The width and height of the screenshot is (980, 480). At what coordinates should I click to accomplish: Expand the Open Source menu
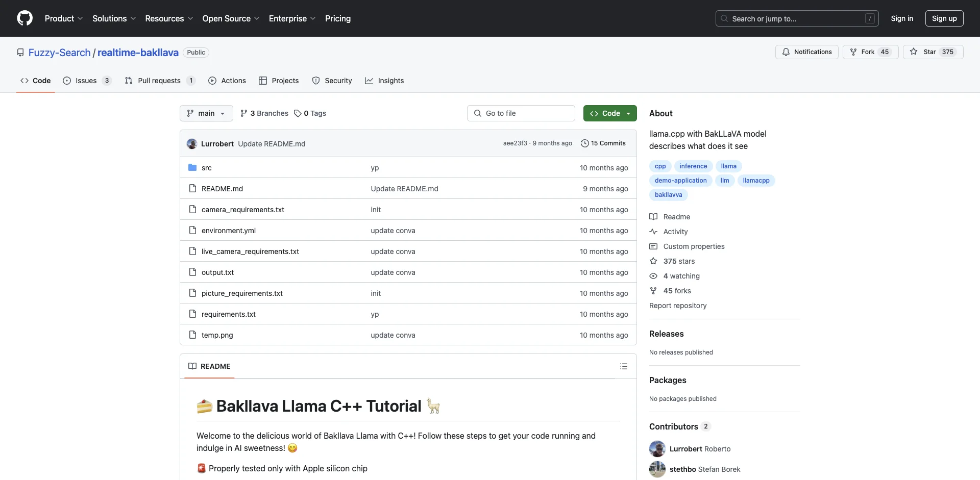[231, 18]
